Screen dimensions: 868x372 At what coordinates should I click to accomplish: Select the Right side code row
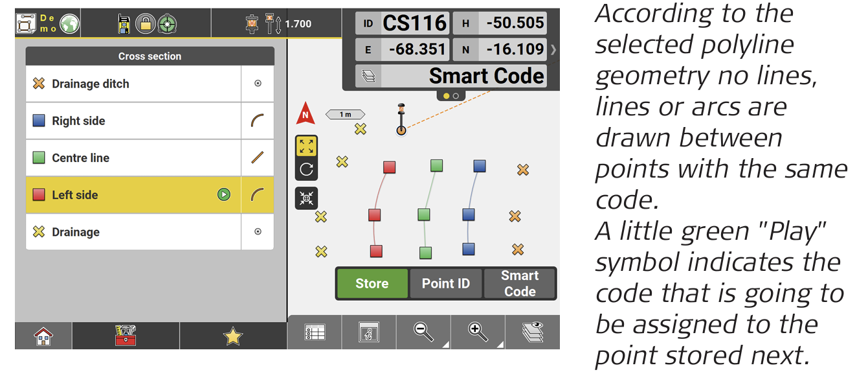(x=133, y=121)
